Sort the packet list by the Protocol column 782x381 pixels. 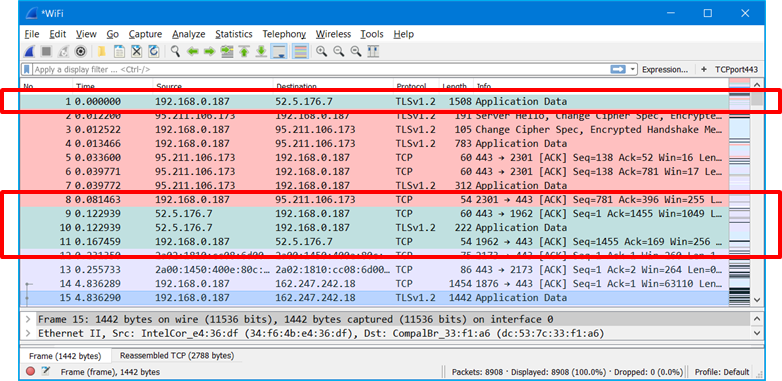[416, 86]
